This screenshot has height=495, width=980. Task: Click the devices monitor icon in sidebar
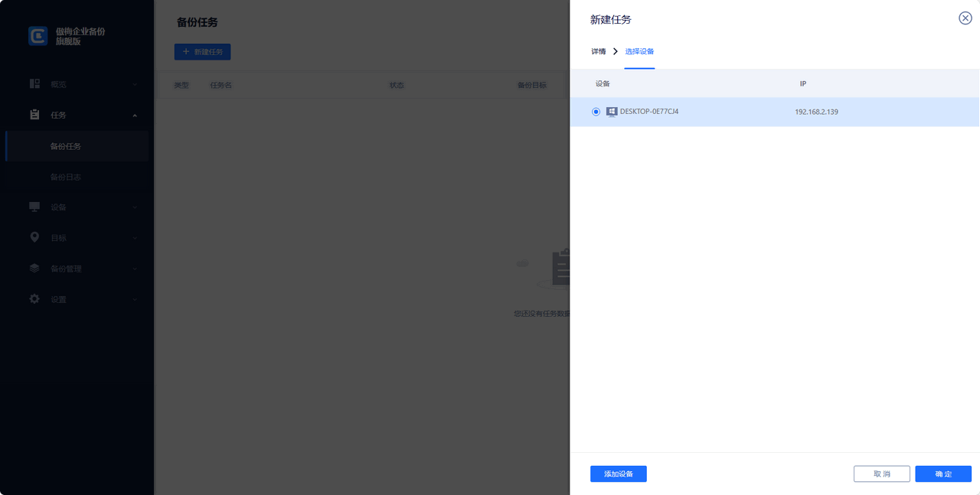[x=34, y=207]
